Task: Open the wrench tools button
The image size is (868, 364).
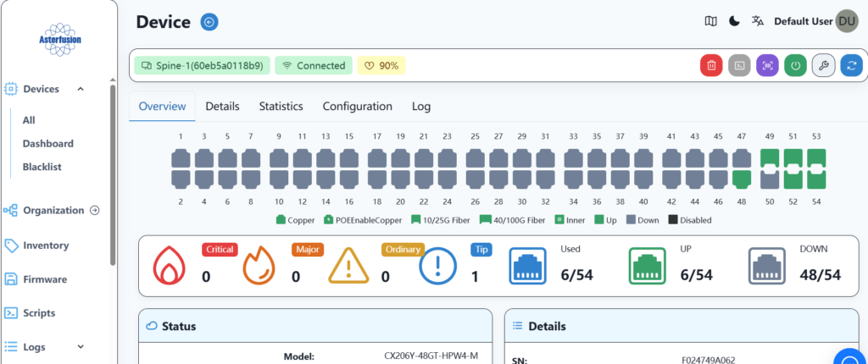Action: 823,65
